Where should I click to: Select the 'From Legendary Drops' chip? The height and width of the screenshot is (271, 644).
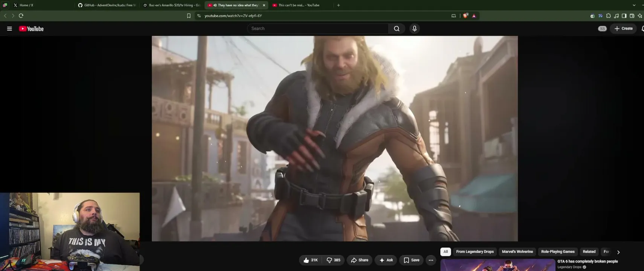pyautogui.click(x=475, y=252)
